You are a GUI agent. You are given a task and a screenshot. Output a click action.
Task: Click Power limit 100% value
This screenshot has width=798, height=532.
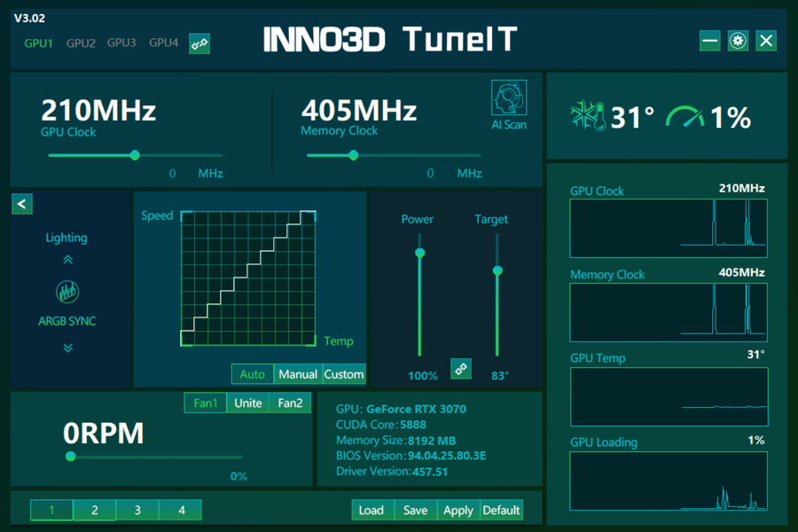click(x=422, y=376)
